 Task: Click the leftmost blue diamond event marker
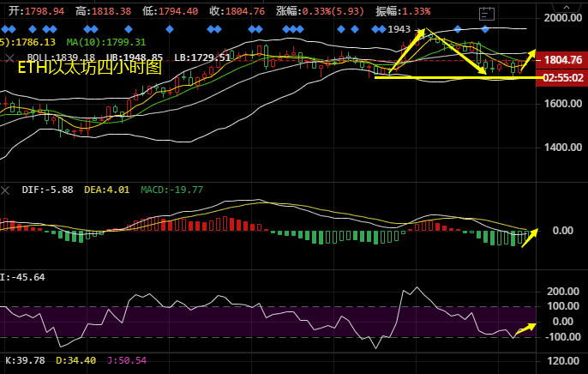pyautogui.click(x=4, y=28)
